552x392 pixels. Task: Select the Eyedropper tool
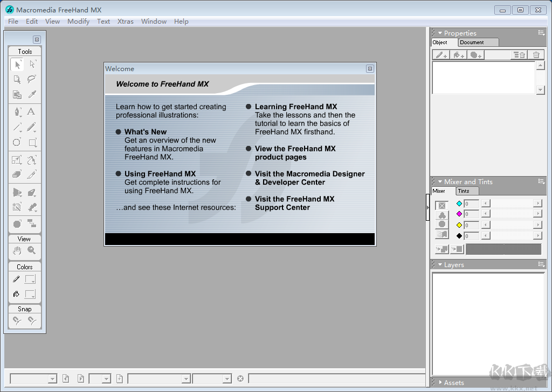coord(32,95)
